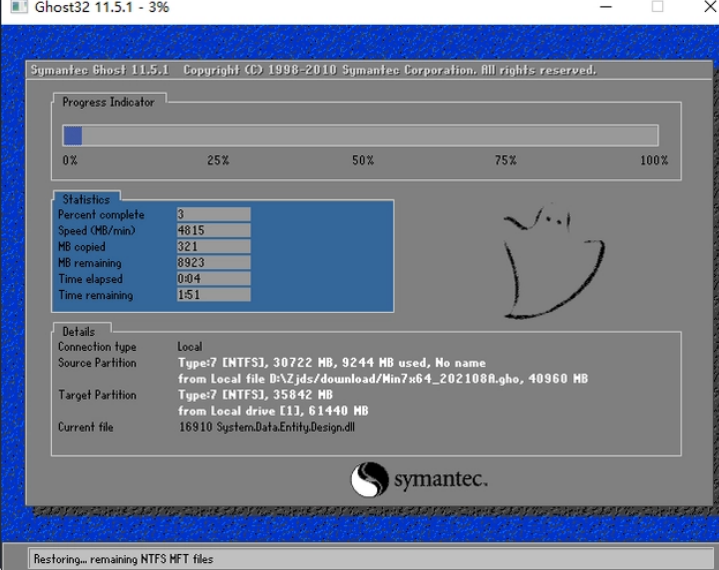The height and width of the screenshot is (570, 719).
Task: Click the blue filled progress bar segment
Action: 72,136
